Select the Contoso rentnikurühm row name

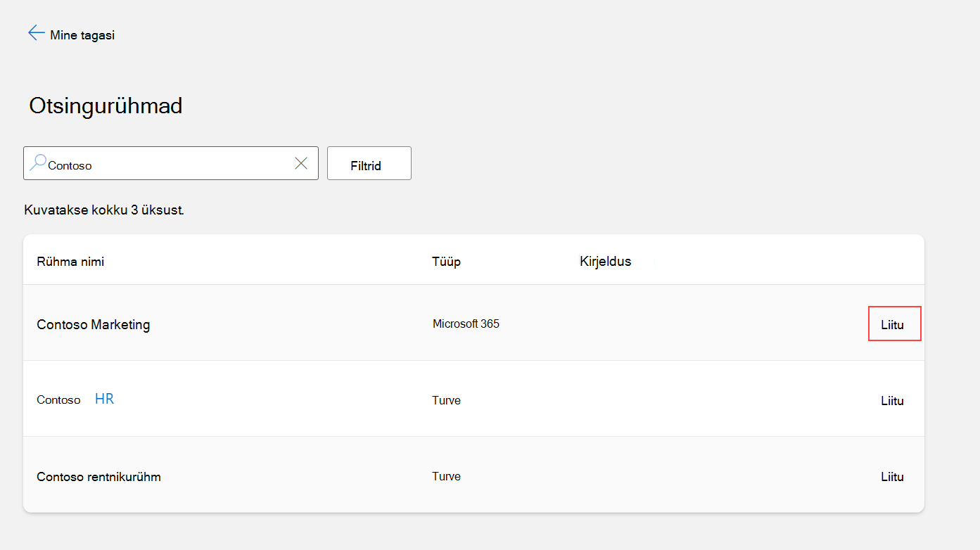[x=98, y=477]
